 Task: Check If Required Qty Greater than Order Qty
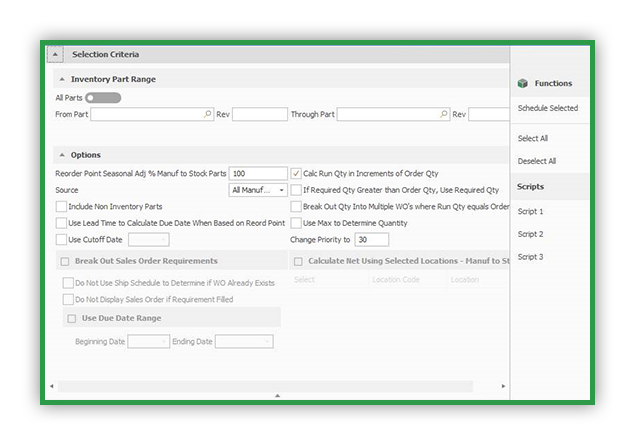tap(296, 190)
